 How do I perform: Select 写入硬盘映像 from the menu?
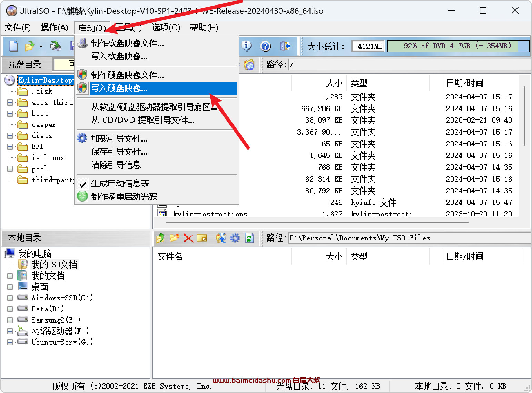tap(119, 88)
